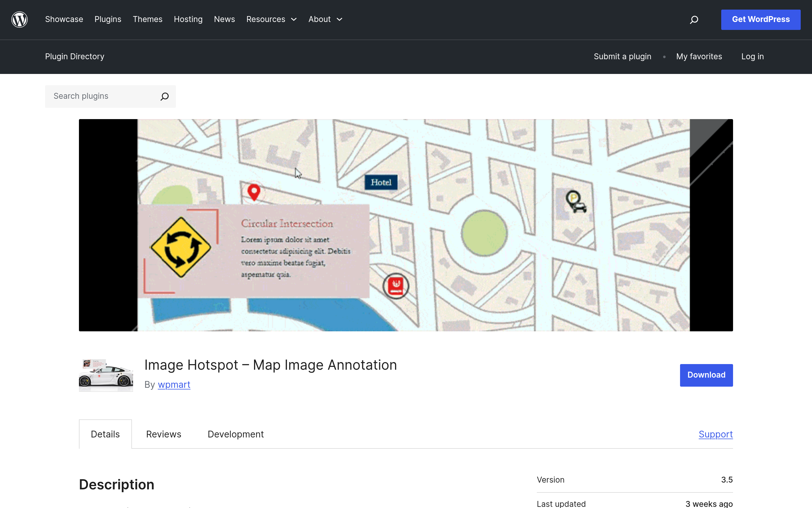Switch to the Reviews tab
The width and height of the screenshot is (812, 508).
tap(164, 434)
